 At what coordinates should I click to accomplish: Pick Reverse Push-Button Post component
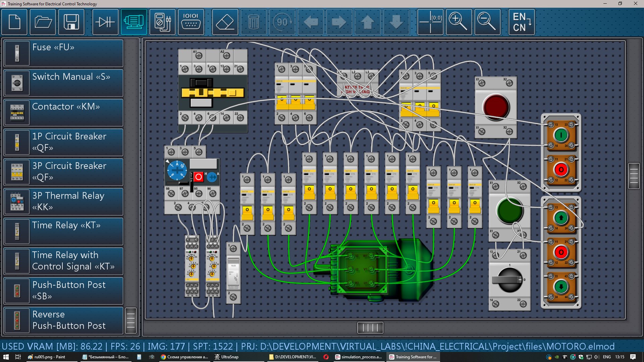[63, 320]
